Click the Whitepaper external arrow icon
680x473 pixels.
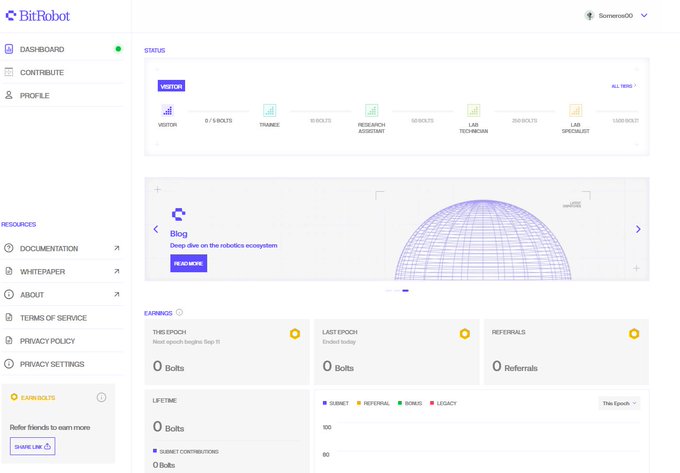[117, 271]
